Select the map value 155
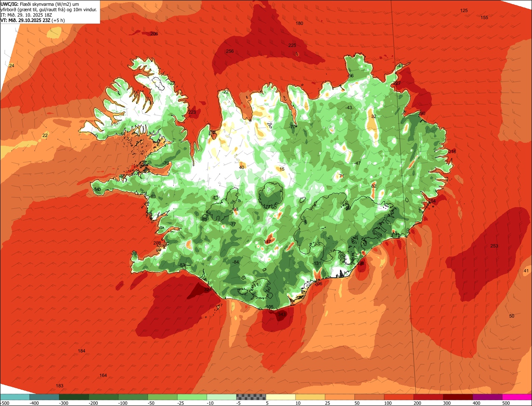Viewport: 532px width, 406px height. click(484, 17)
